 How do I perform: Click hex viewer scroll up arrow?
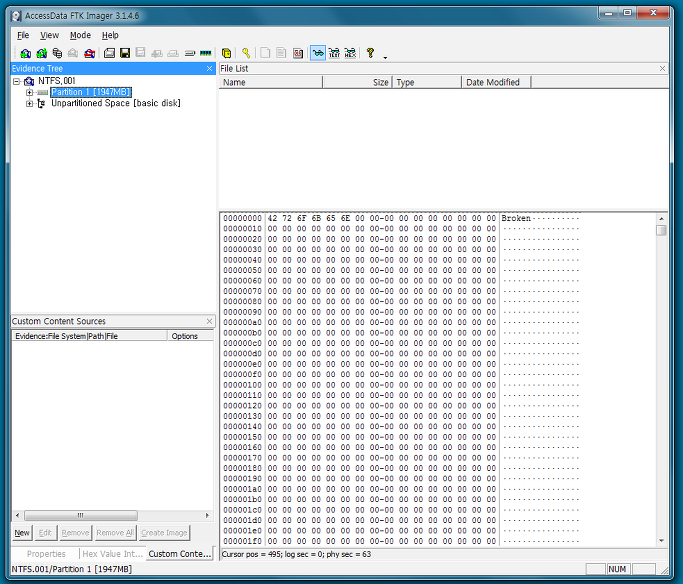pyautogui.click(x=661, y=219)
